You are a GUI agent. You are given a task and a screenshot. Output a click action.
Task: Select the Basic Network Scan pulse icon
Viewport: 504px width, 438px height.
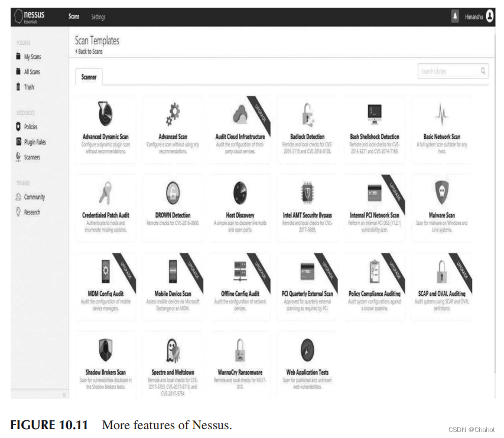pos(442,114)
